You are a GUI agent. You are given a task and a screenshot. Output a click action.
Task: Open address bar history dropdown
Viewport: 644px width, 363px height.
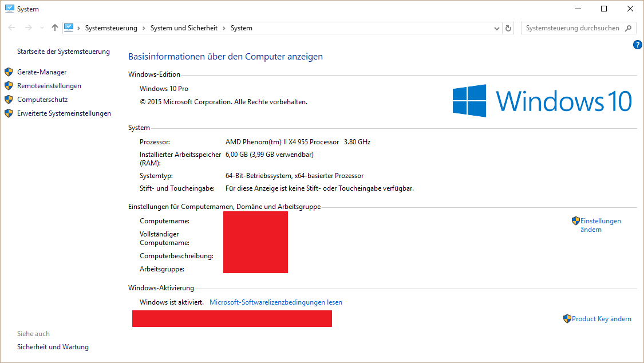pos(496,28)
